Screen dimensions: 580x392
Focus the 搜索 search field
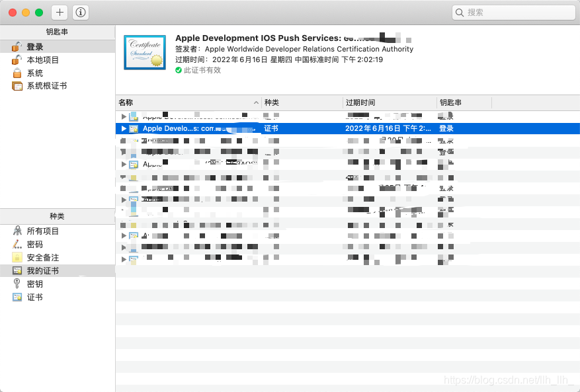click(x=513, y=13)
